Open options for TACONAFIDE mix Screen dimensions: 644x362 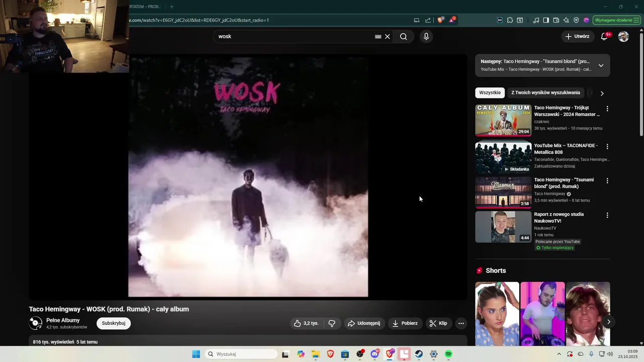point(607,147)
